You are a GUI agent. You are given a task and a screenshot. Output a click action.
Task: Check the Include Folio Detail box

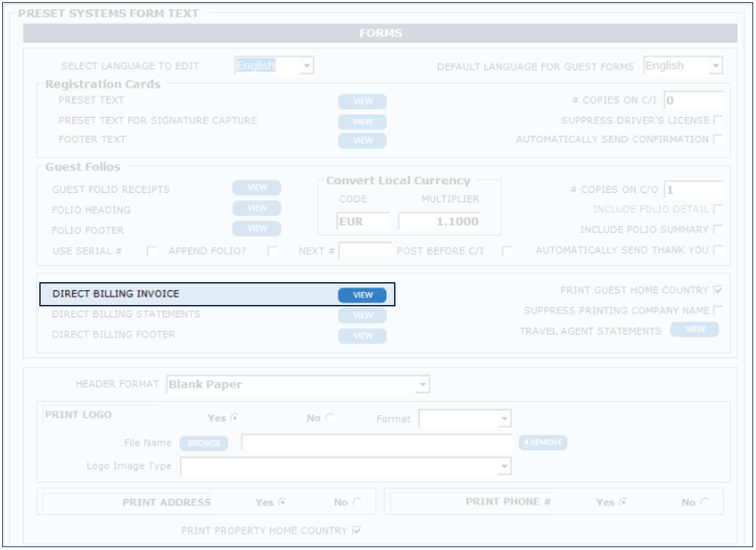[x=717, y=209]
